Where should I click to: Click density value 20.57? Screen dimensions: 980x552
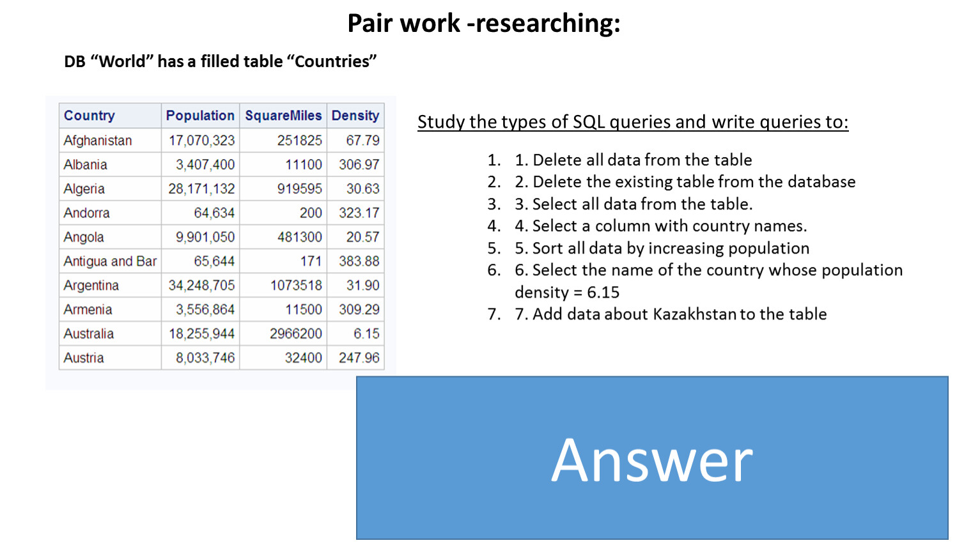362,237
